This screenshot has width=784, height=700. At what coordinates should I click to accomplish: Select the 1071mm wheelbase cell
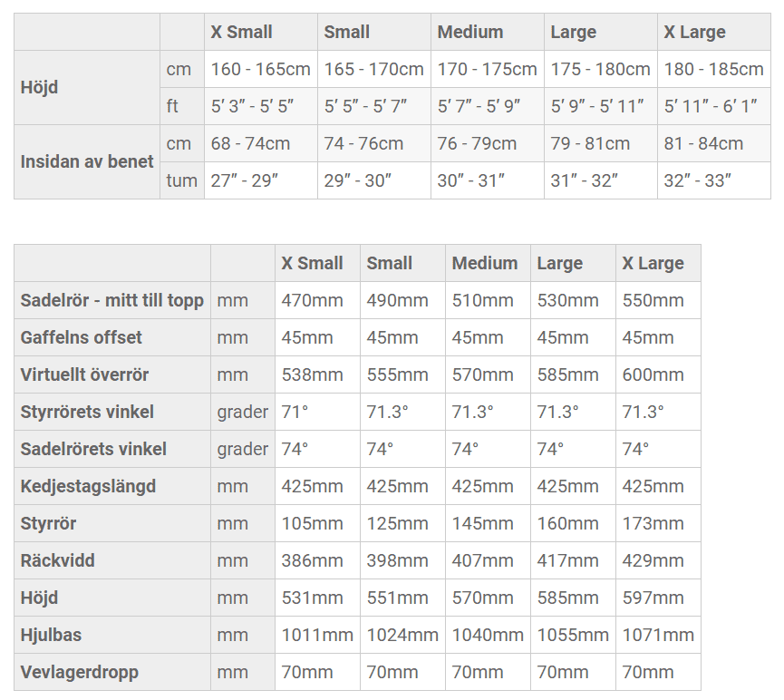click(x=657, y=635)
